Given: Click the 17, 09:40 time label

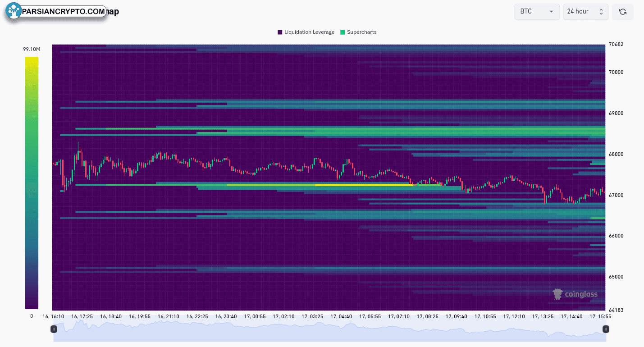Looking at the screenshot, I should [457, 316].
